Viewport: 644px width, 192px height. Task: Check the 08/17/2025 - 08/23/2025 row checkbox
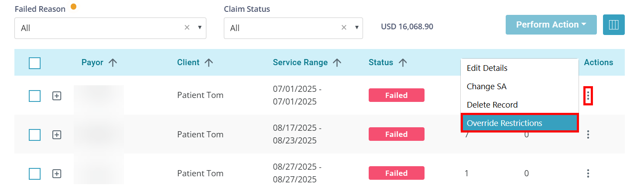tap(34, 135)
